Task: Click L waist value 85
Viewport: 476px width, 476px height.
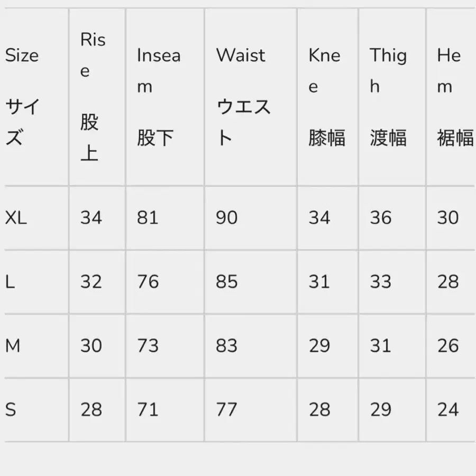Action: coord(227,282)
